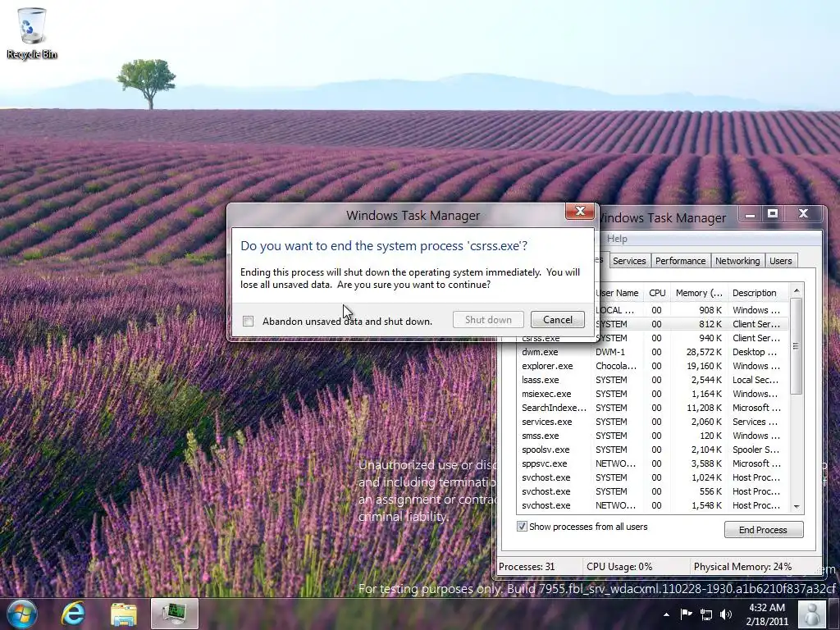This screenshot has height=630, width=840.
Task: Switch to the Services tab
Action: 629,261
